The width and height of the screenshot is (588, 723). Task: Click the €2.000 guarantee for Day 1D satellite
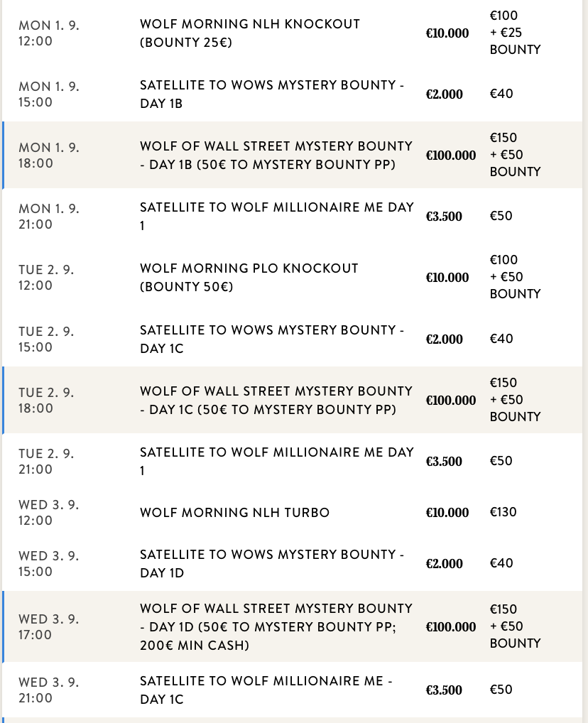coord(444,563)
